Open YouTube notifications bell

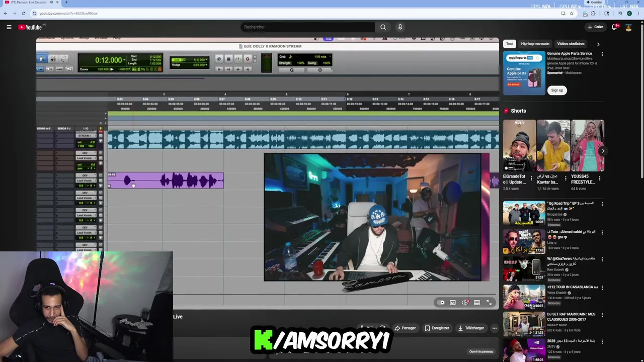tap(614, 27)
